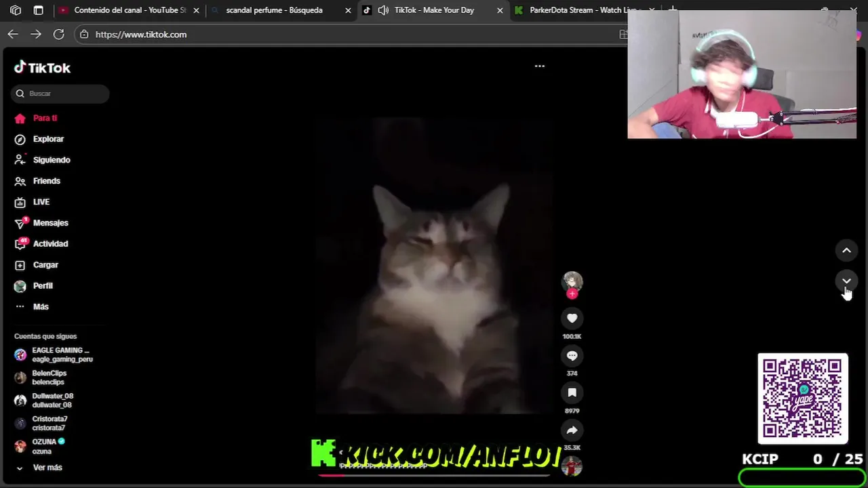This screenshot has width=868, height=488.
Task: Save the video with bookmark icon
Action: (572, 393)
